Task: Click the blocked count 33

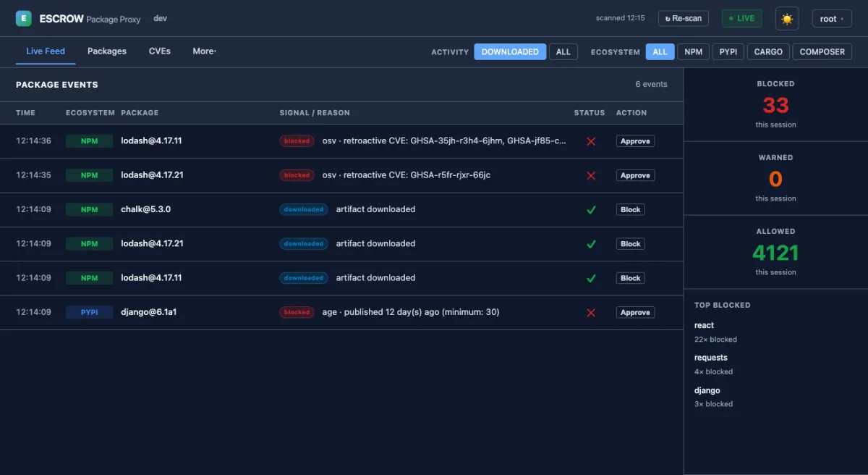Action: click(775, 105)
